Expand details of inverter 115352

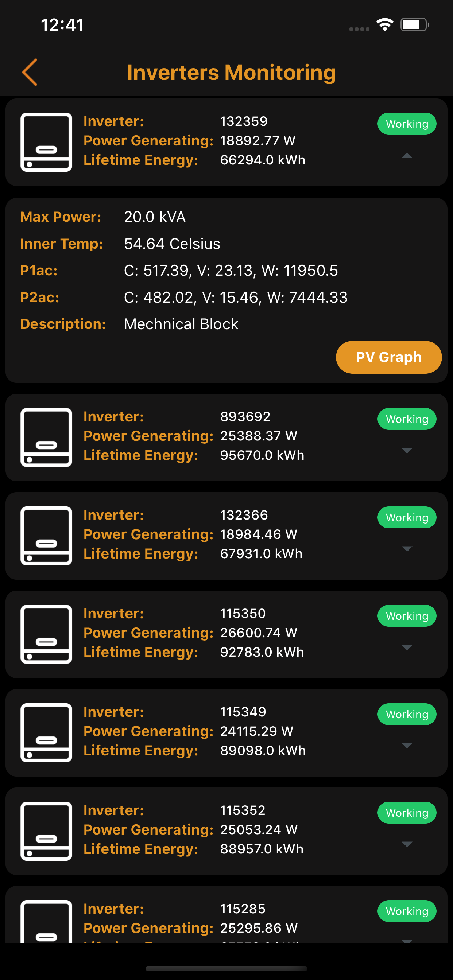point(407,844)
